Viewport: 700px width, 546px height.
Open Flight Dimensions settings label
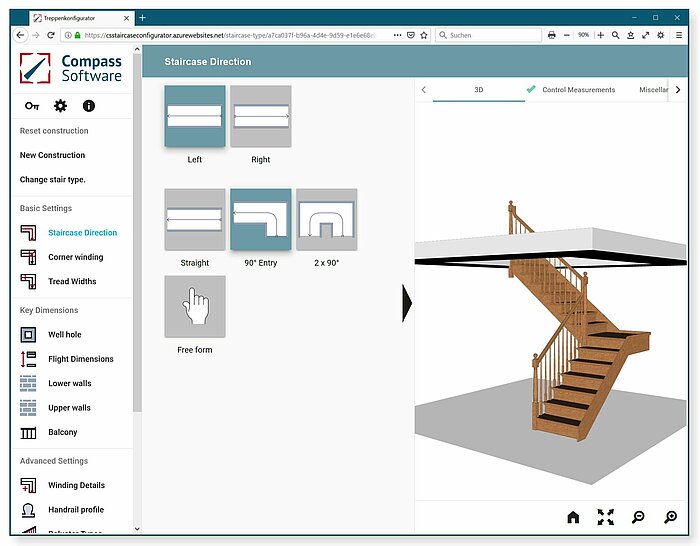point(81,359)
